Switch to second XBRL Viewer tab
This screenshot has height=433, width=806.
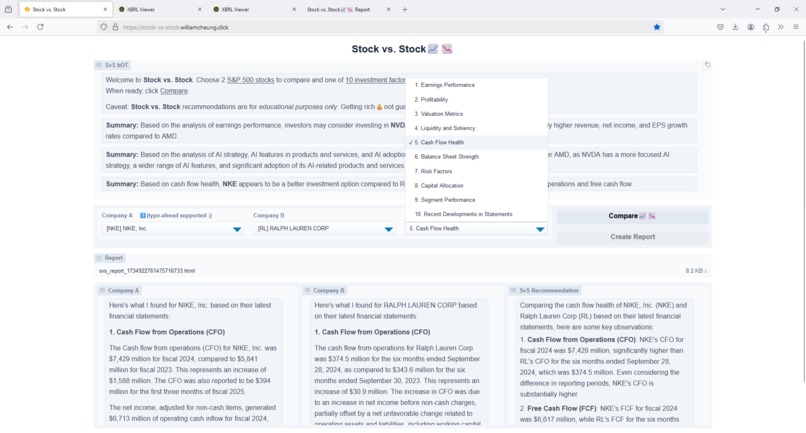click(254, 9)
